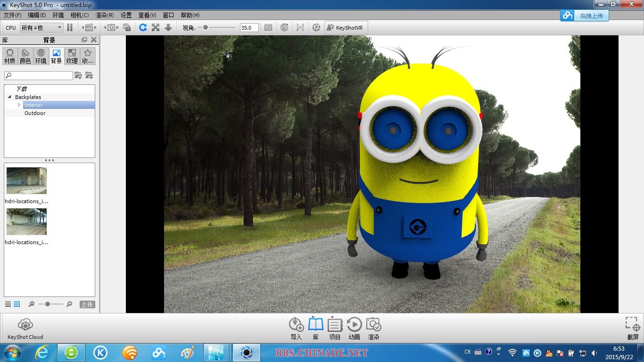This screenshot has width=644, height=362.
Task: Select the first hdri-locations thumbnail
Action: coord(26,181)
